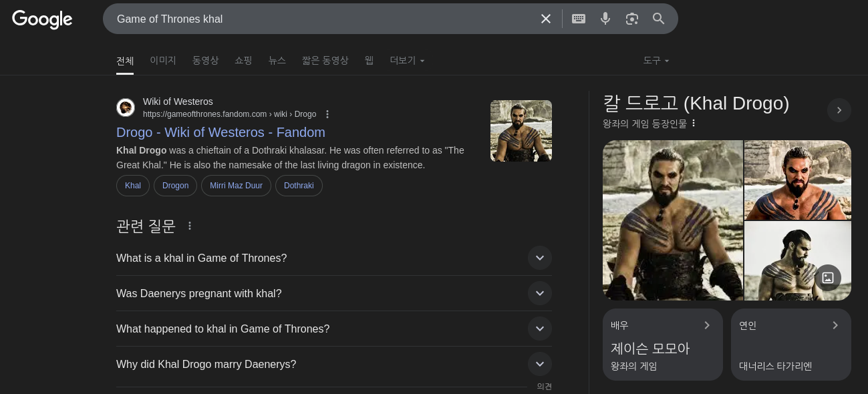Click the 의견 feedback link
This screenshot has width=868, height=394.
pos(545,386)
